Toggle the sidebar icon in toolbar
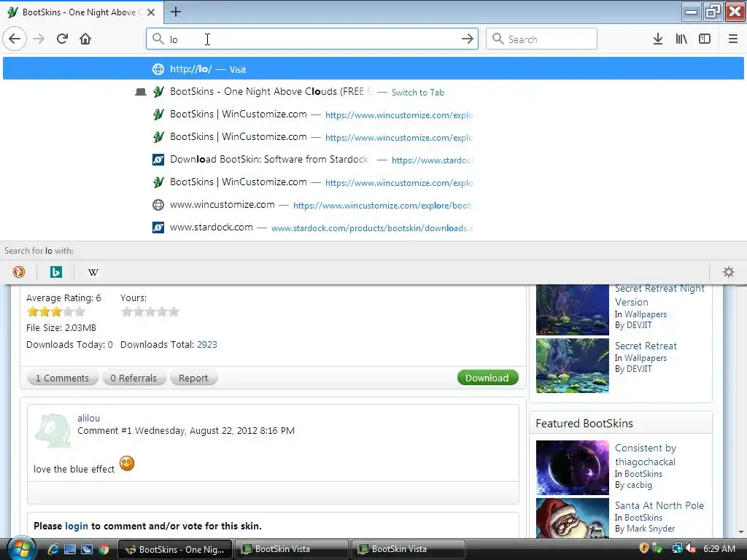 pos(705,39)
